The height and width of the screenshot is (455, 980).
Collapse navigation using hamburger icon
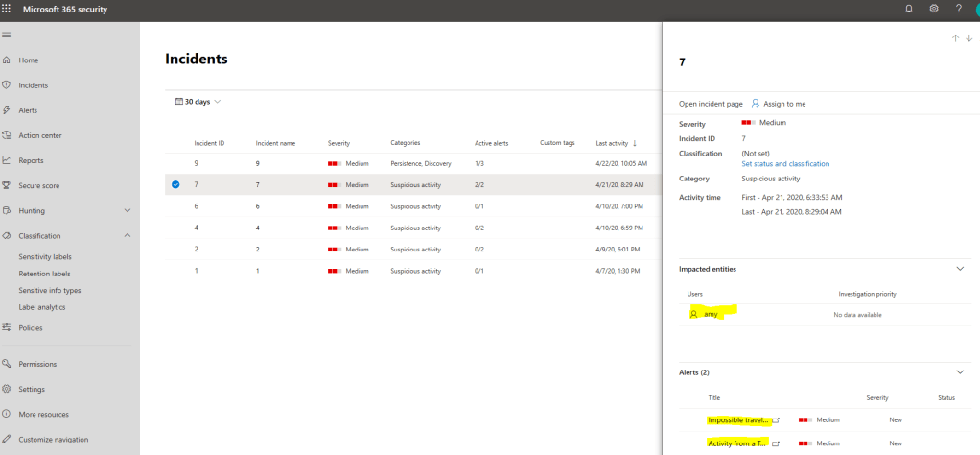7,35
